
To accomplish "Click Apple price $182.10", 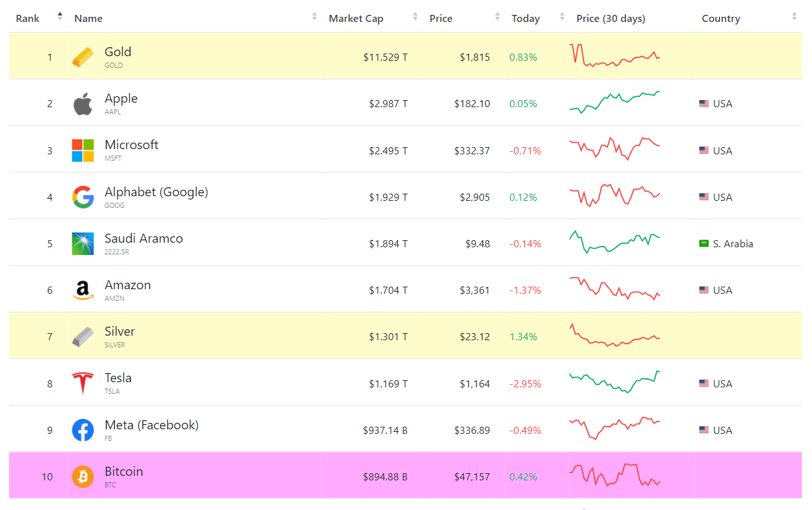I will tap(472, 104).
